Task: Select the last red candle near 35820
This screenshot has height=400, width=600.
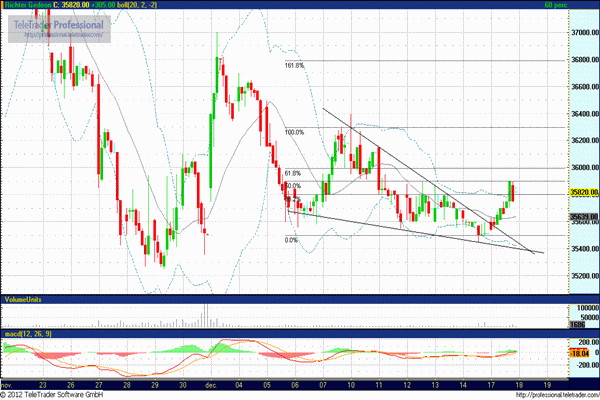Action: 512,193
